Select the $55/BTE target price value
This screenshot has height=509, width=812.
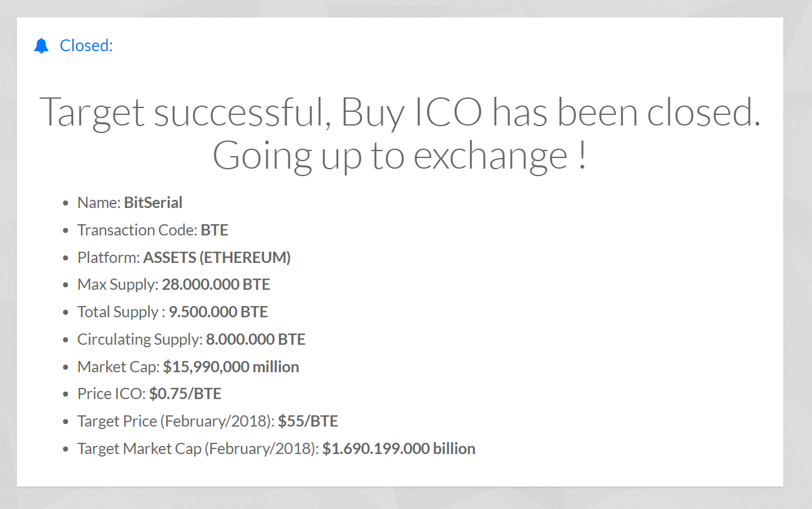[308, 422]
